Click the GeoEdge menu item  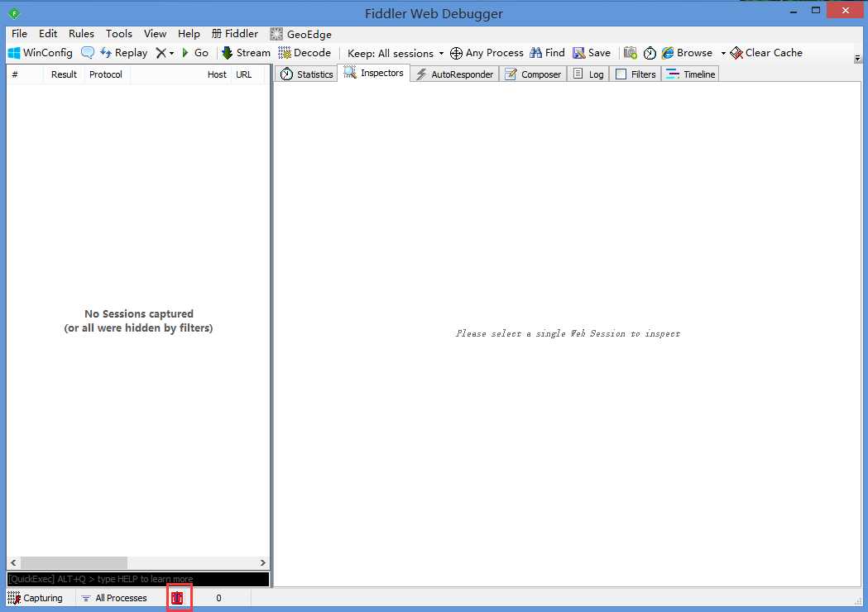pos(300,34)
